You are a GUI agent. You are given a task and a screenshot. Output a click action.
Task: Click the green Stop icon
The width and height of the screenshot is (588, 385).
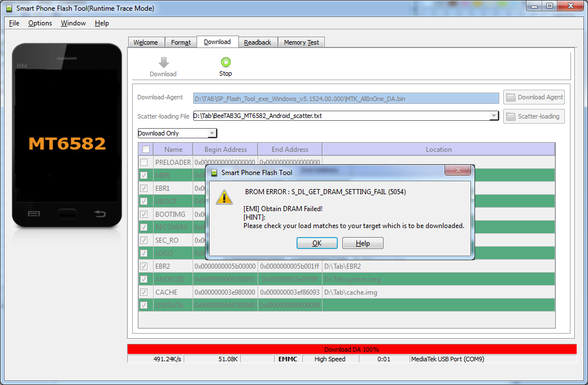226,62
